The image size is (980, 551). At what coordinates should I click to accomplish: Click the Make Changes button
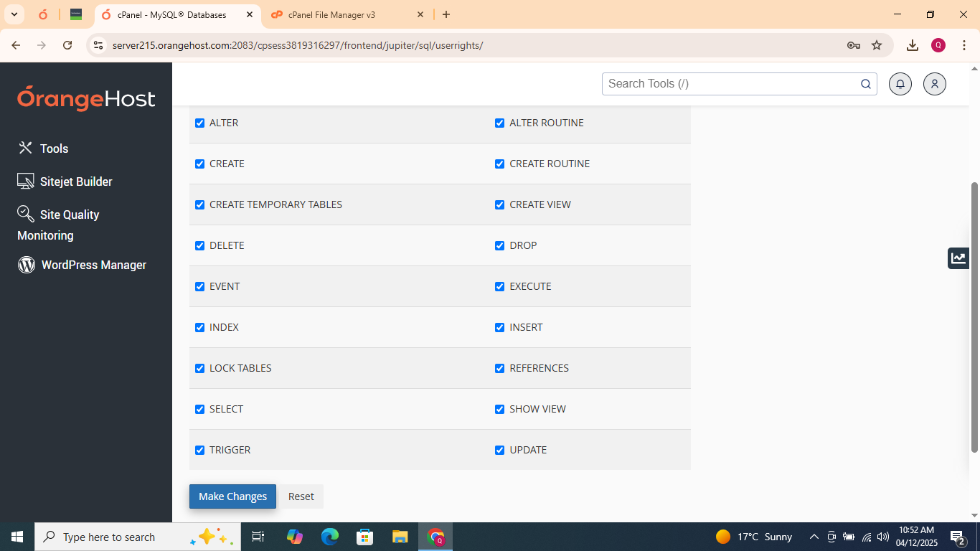[232, 496]
